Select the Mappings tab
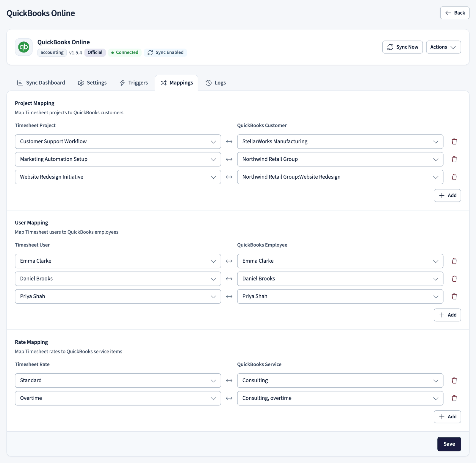Screen dimensions: 476x463 (x=176, y=83)
